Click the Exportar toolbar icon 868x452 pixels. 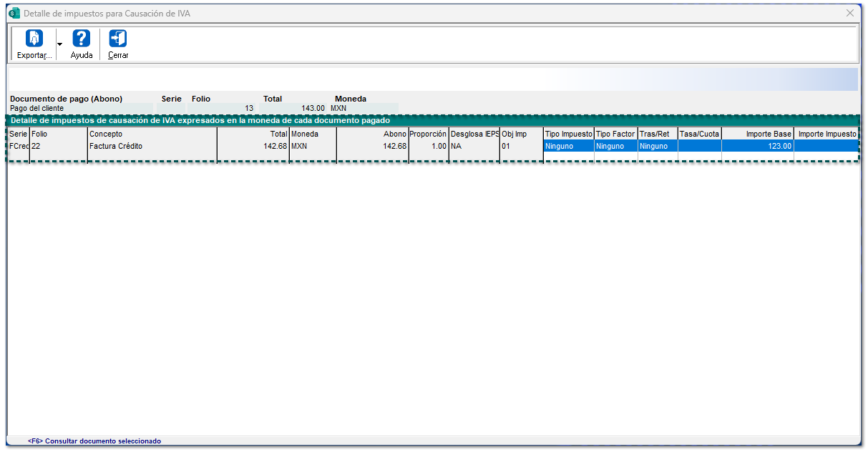pyautogui.click(x=34, y=39)
